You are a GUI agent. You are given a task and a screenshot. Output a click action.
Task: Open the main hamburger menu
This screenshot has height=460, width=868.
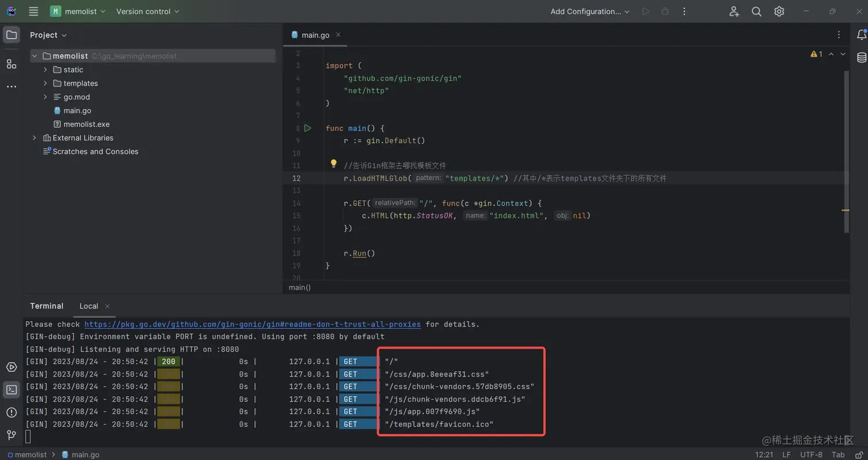click(33, 11)
